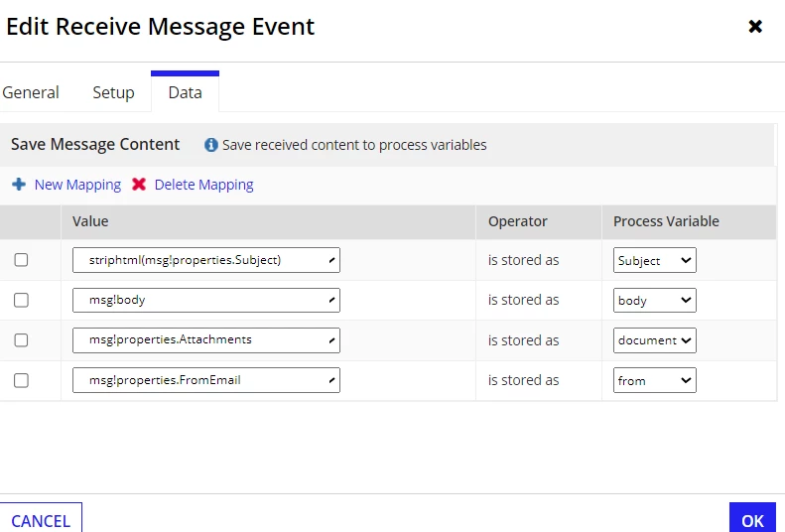Click the Save received content to process variables text
The height and width of the screenshot is (532, 785).
pyautogui.click(x=354, y=145)
